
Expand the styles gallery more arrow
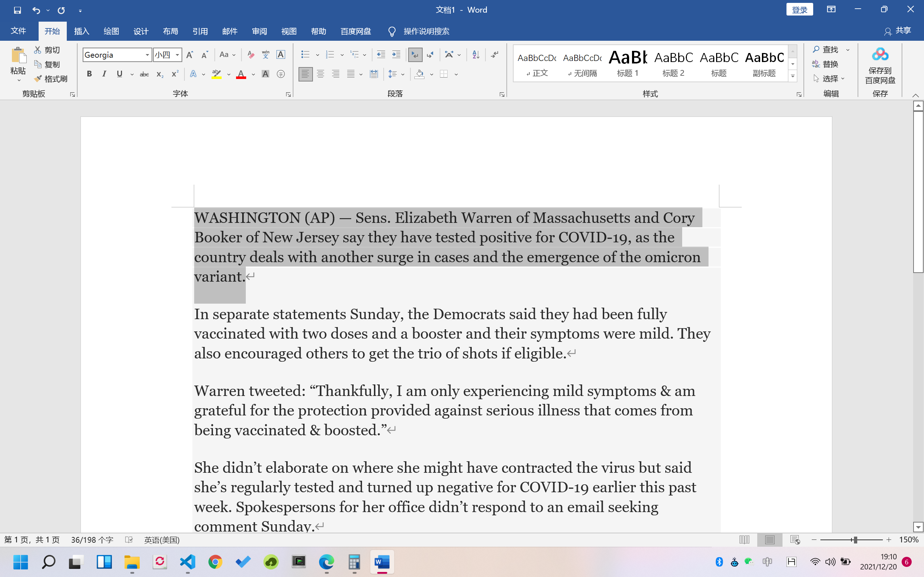point(793,76)
